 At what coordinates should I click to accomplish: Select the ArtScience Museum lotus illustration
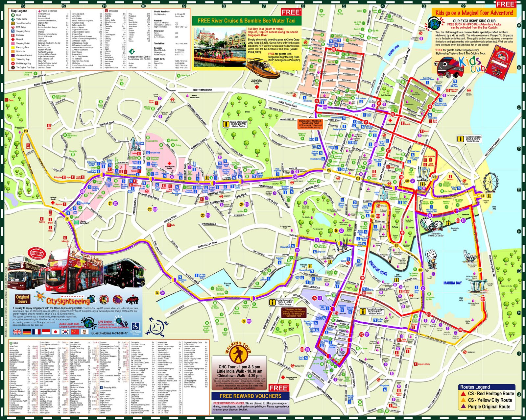point(470,256)
